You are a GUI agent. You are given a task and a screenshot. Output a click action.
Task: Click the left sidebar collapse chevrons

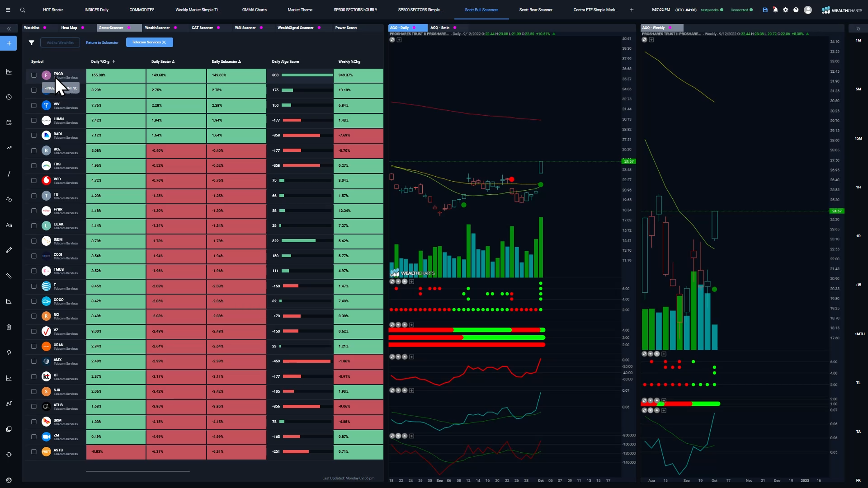coord(9,28)
